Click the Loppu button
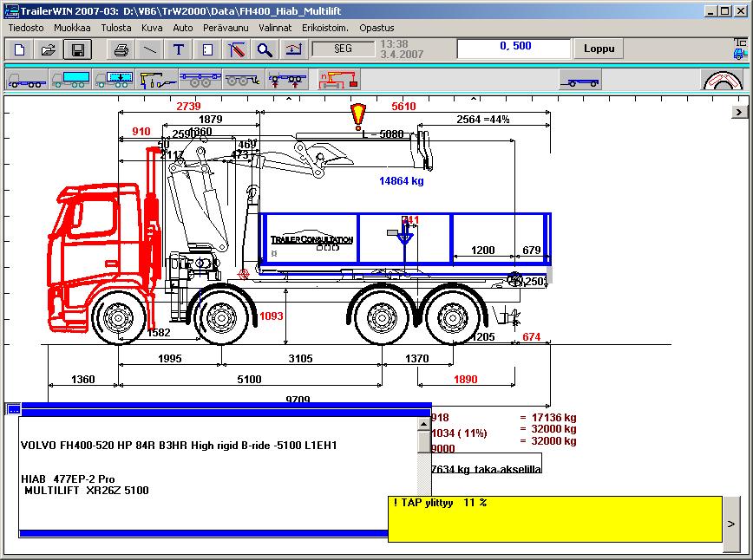This screenshot has height=560, width=753. pyautogui.click(x=599, y=49)
